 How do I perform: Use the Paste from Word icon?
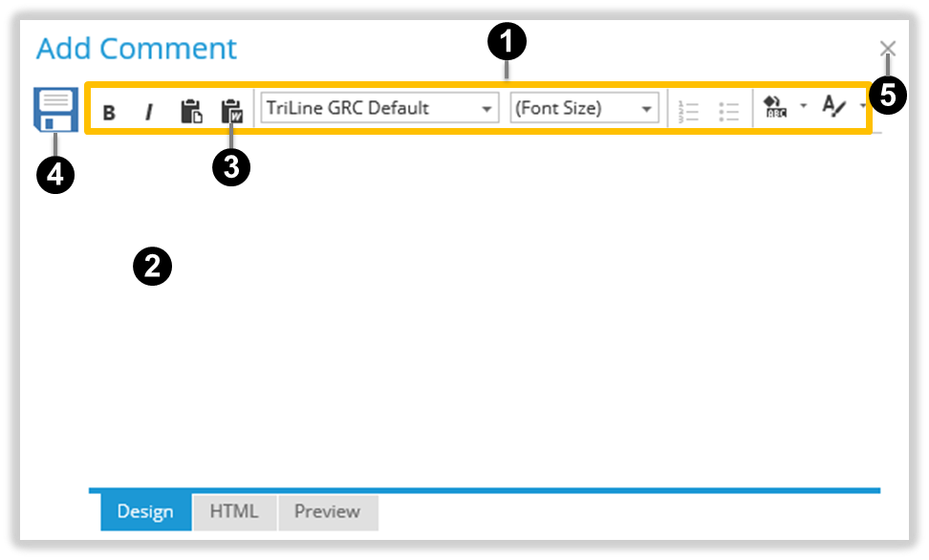click(231, 109)
